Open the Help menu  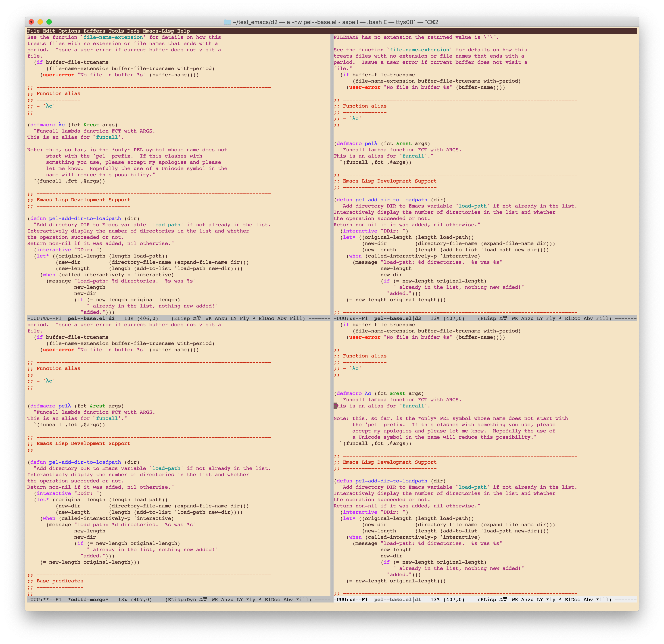184,31
